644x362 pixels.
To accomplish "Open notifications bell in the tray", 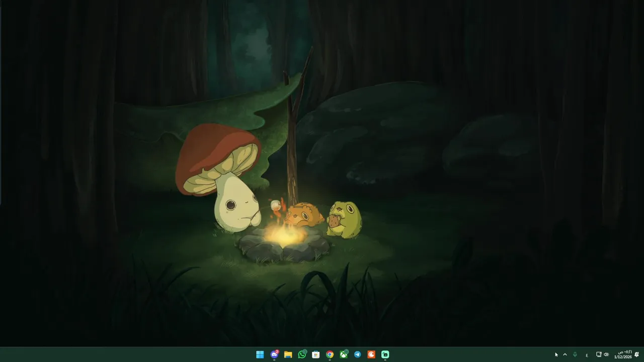I will pos(637,354).
